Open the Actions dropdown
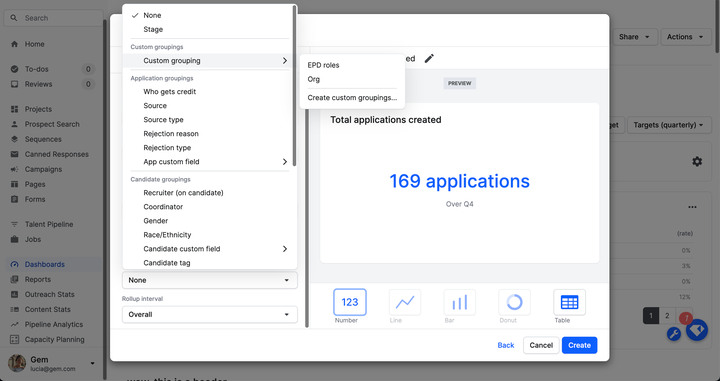Screen dimensions: 720x381 686,37
